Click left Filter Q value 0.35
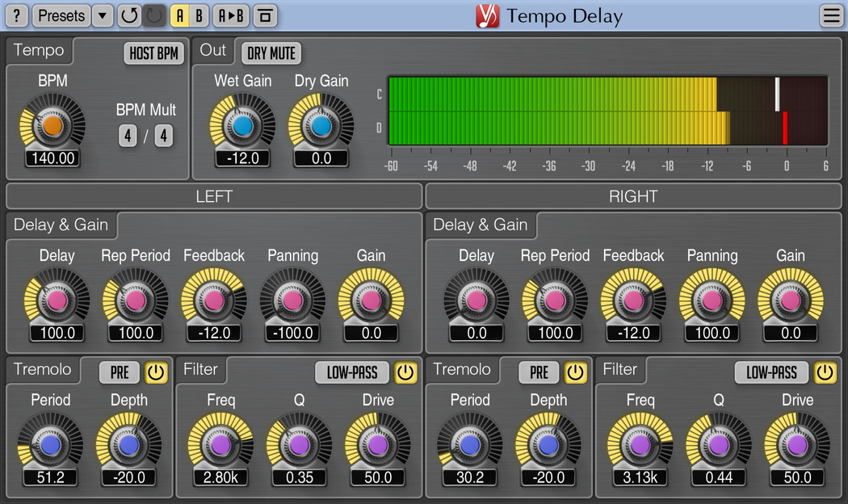Image resolution: width=848 pixels, height=504 pixels. pos(299,477)
